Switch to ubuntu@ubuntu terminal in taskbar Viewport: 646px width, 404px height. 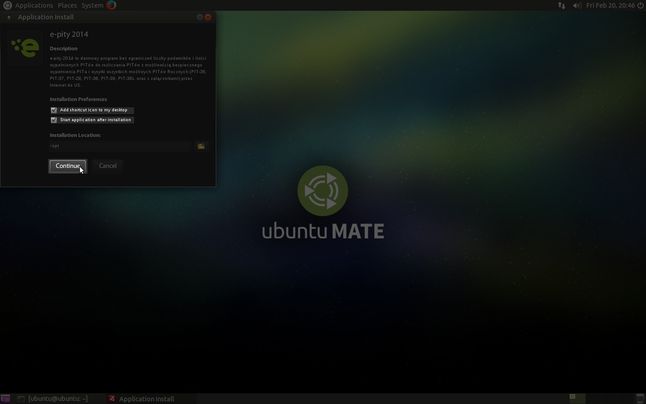pos(53,399)
